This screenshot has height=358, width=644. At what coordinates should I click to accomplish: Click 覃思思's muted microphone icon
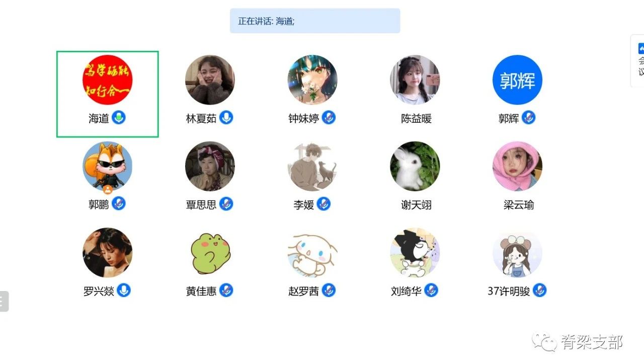tap(226, 204)
